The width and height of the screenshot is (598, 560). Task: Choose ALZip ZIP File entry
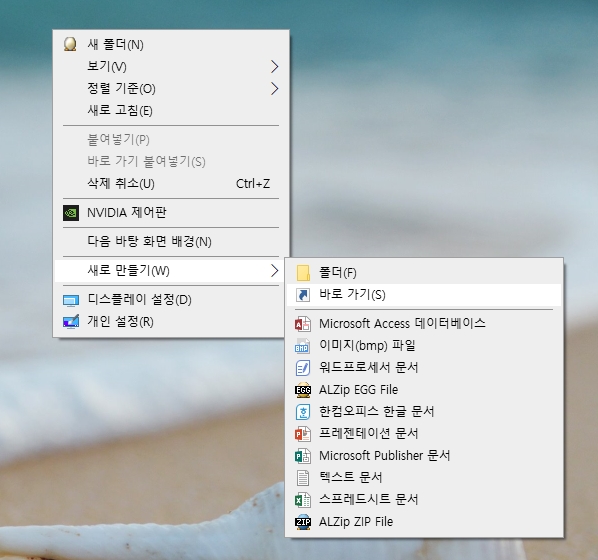click(424, 522)
